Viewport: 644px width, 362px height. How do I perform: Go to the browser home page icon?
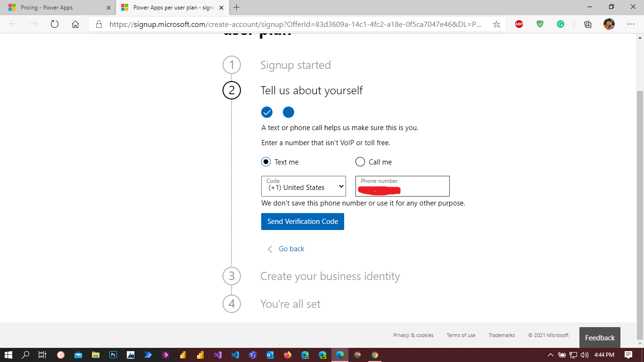(x=75, y=24)
